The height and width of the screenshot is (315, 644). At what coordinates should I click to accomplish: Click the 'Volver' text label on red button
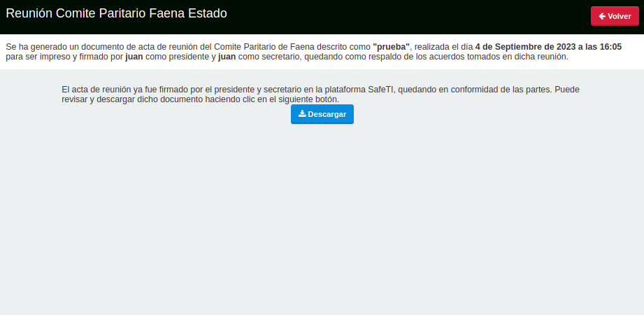(x=620, y=16)
